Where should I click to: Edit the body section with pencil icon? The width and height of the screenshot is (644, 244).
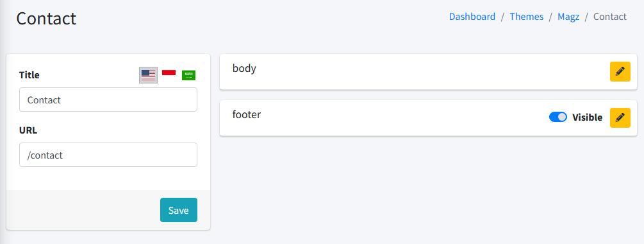click(620, 72)
